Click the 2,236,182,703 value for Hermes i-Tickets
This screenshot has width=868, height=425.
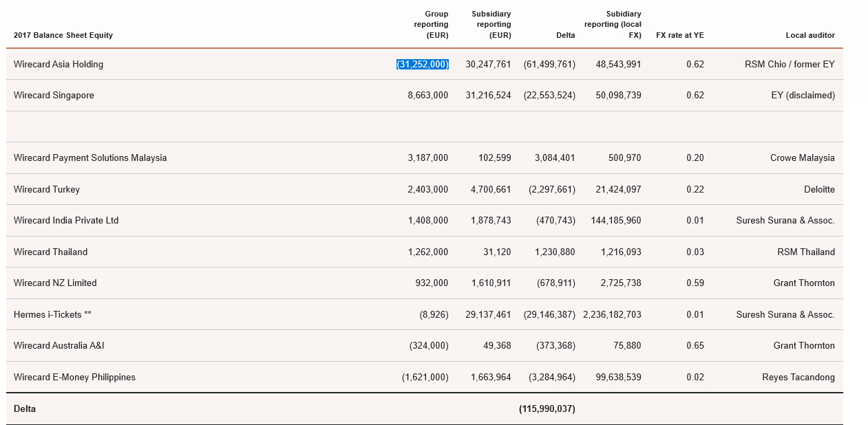click(610, 314)
